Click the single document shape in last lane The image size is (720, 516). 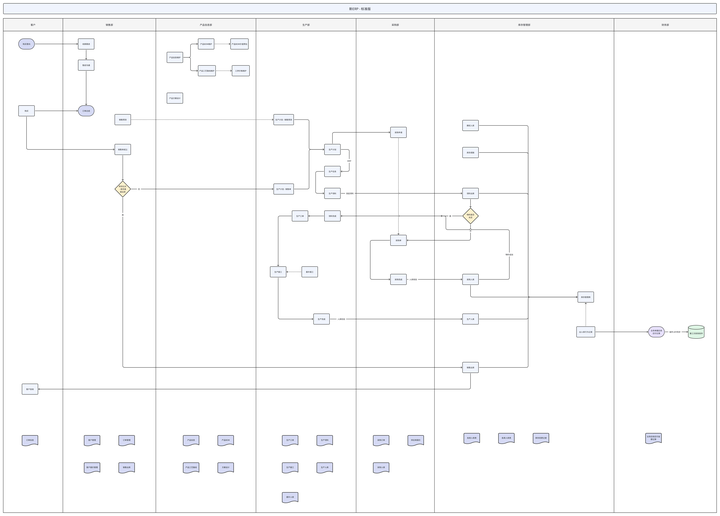[x=653, y=438]
